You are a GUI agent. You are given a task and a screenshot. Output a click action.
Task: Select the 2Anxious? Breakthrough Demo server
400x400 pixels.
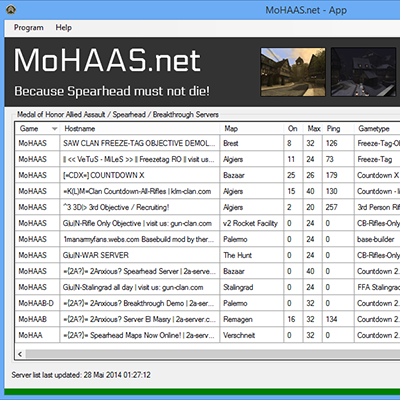[207, 303]
